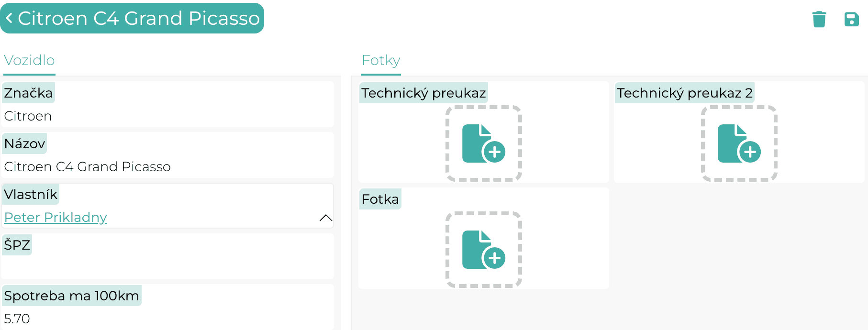Click the Technický preukaz label
The width and height of the screenshot is (868, 330).
click(423, 93)
